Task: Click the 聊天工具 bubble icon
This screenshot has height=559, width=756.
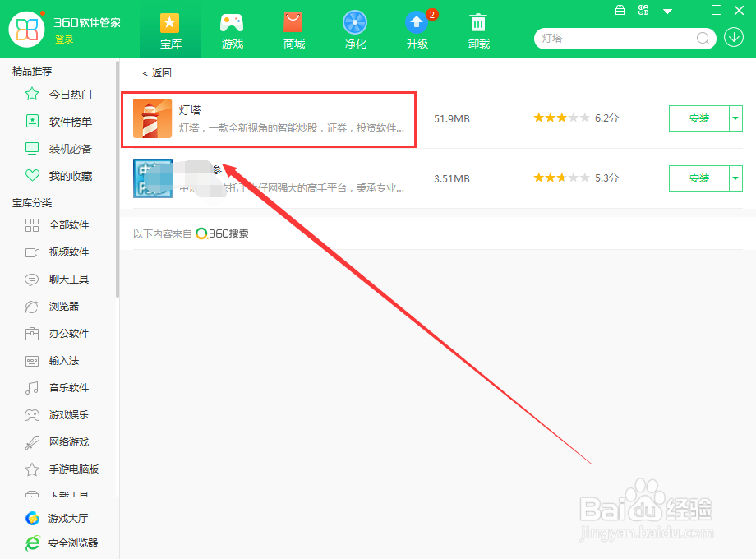Action: tap(32, 279)
